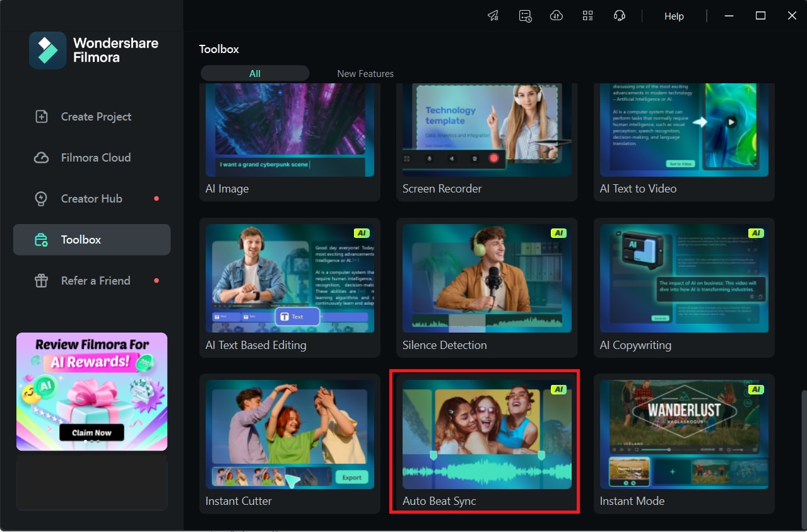Click the paper plane icon in the title bar
The image size is (807, 532).
click(493, 16)
